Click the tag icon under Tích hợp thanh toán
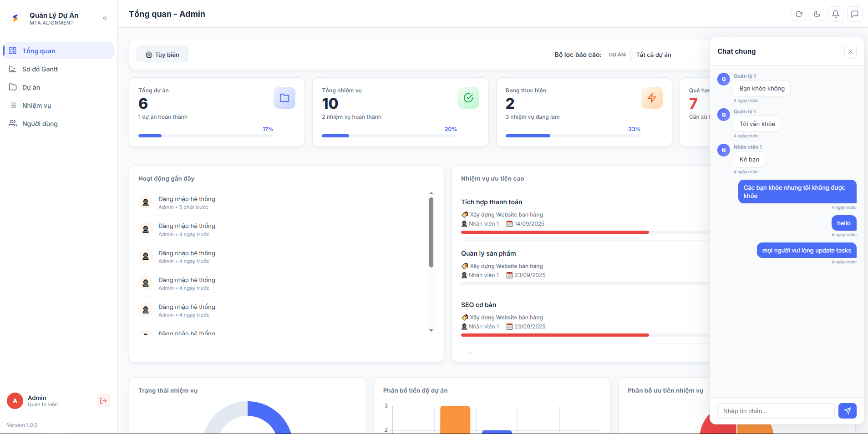 pos(465,215)
